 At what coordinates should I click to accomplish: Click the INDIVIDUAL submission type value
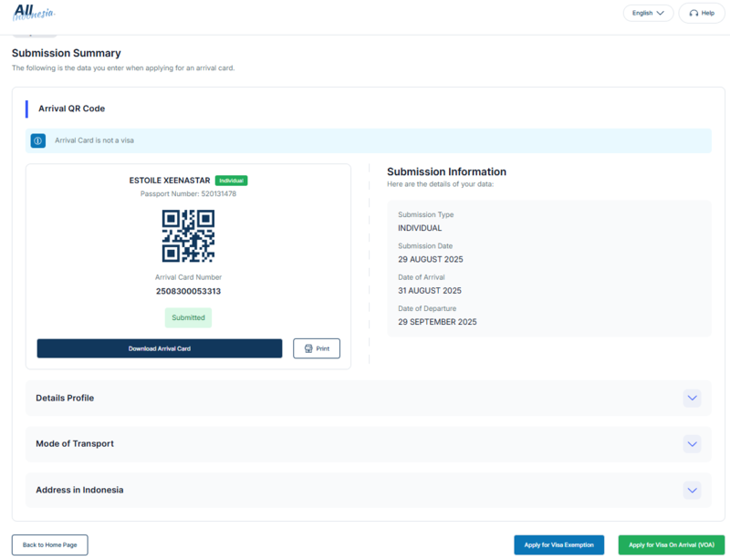point(420,228)
